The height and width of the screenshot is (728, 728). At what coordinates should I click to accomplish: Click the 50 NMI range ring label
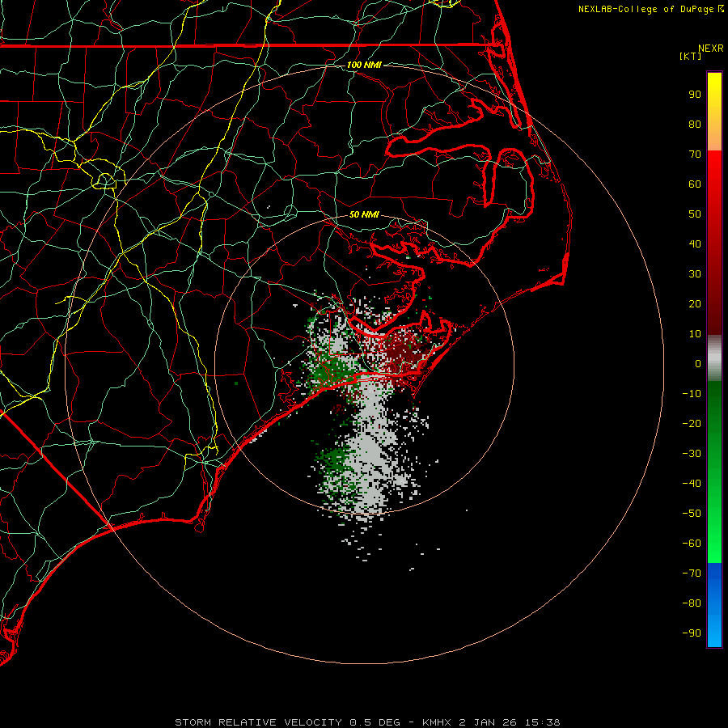coord(364,214)
